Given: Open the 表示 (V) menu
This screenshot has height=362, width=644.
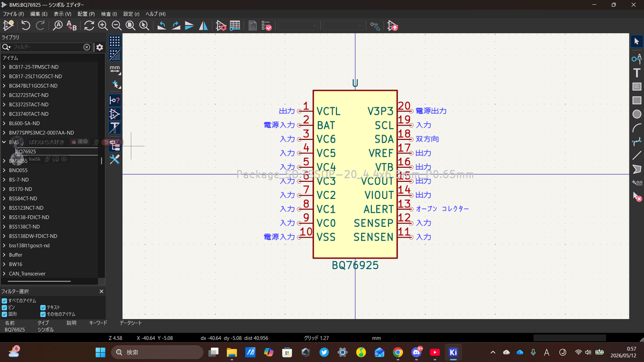Looking at the screenshot, I should (62, 13).
